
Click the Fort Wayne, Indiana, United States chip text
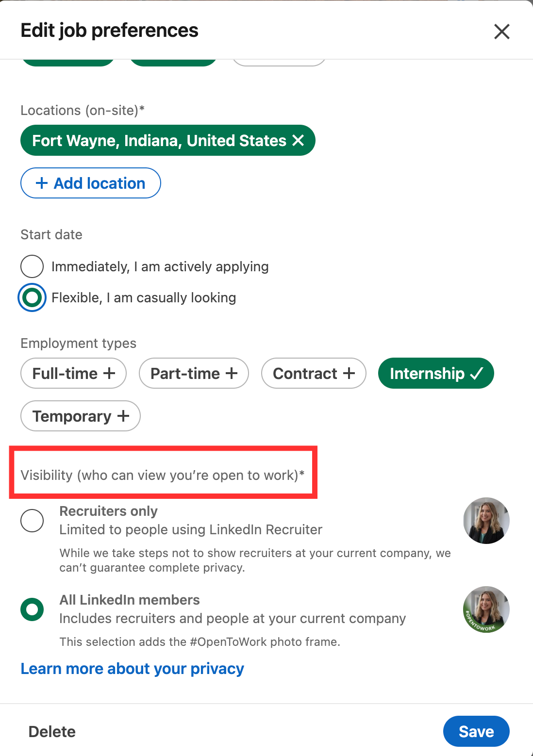click(x=159, y=141)
